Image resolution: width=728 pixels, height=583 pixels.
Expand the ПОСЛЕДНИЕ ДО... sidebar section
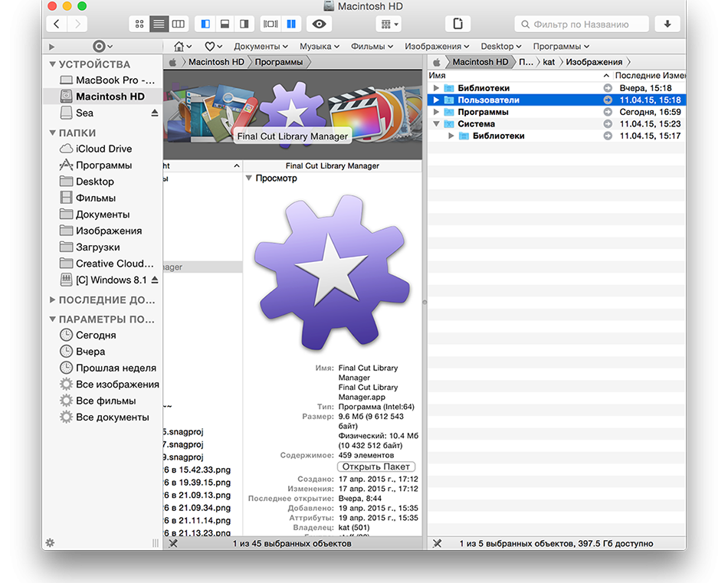tap(52, 300)
